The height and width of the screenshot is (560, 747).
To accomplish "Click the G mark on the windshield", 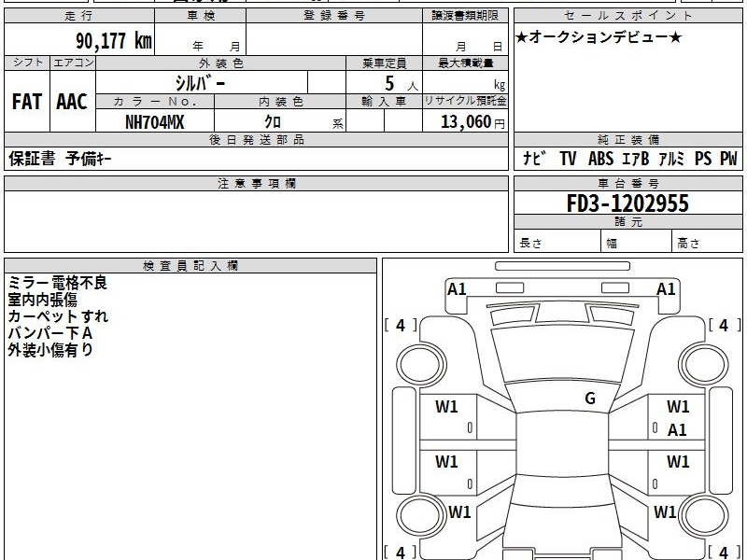I will point(590,399).
